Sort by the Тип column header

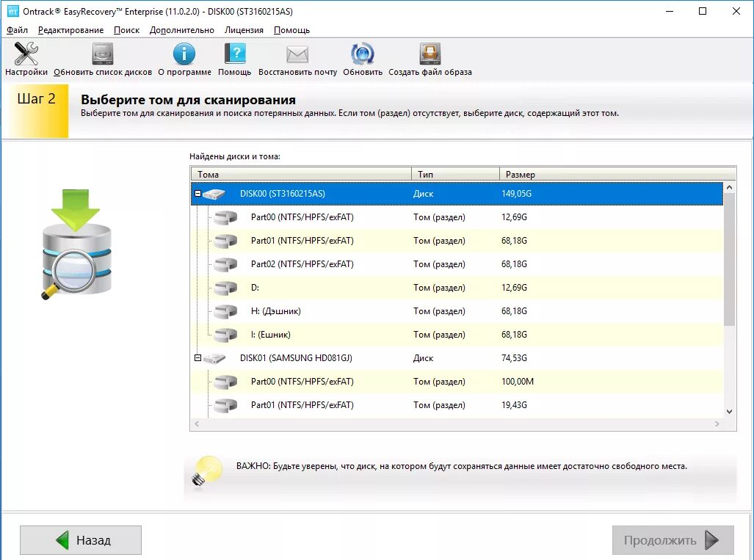coord(455,174)
